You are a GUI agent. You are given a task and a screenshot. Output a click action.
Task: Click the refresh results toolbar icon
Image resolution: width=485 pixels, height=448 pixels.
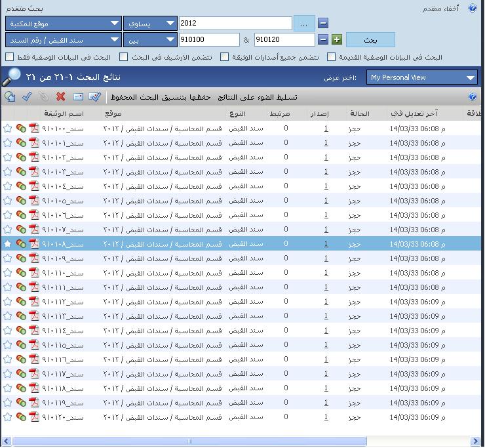click(x=9, y=97)
